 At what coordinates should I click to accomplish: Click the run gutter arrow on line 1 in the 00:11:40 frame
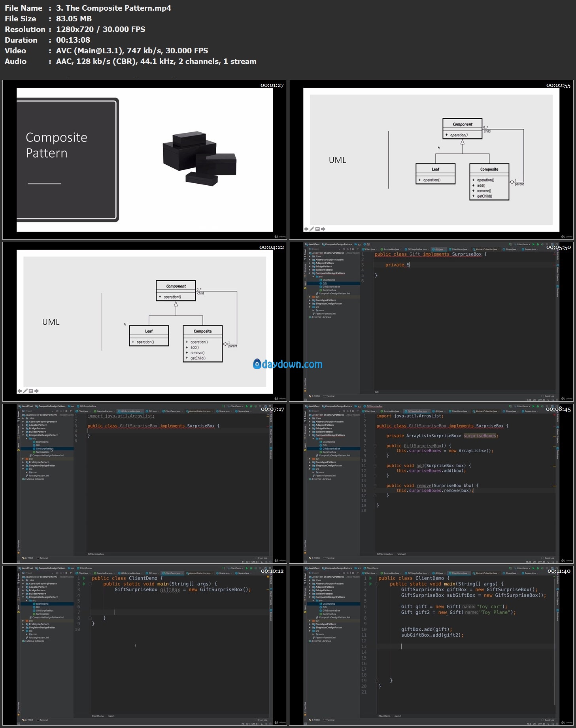pyautogui.click(x=370, y=578)
